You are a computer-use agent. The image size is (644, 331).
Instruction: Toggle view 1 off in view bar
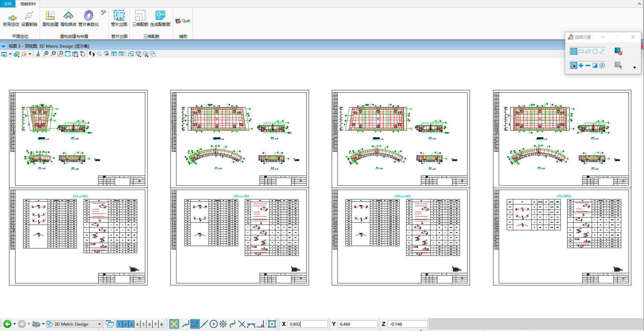pyautogui.click(x=119, y=324)
